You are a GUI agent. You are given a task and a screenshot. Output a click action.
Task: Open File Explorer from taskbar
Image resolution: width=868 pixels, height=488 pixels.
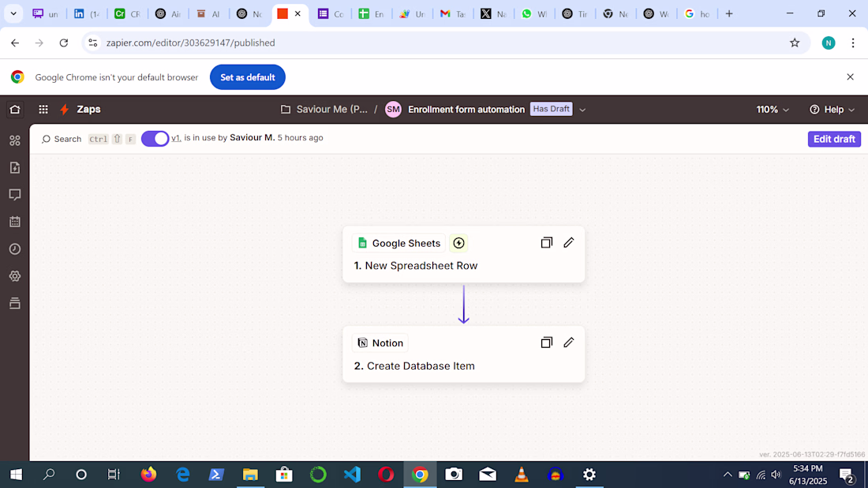(250, 475)
